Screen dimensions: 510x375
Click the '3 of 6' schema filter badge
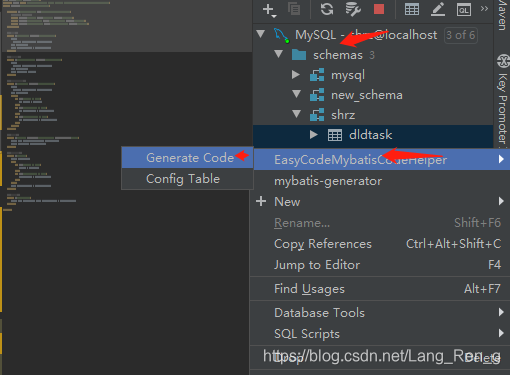(x=461, y=35)
